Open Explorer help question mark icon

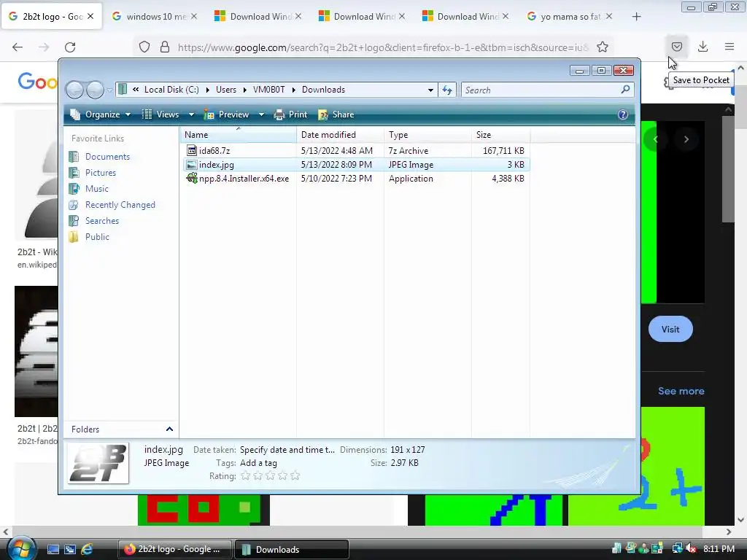(622, 114)
